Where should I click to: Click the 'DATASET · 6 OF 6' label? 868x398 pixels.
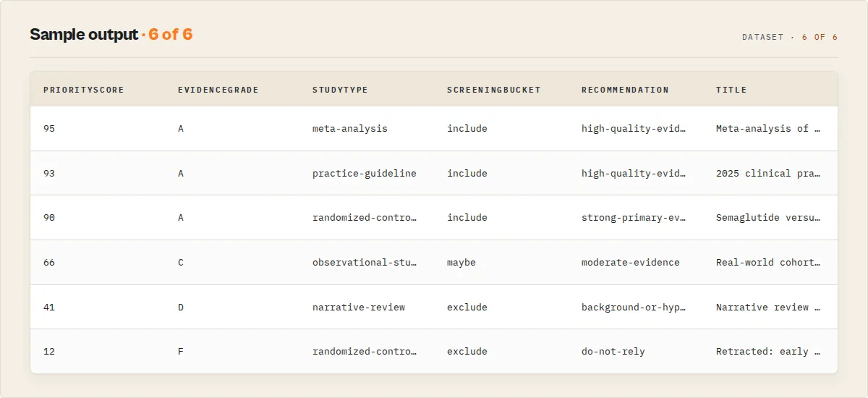(790, 37)
